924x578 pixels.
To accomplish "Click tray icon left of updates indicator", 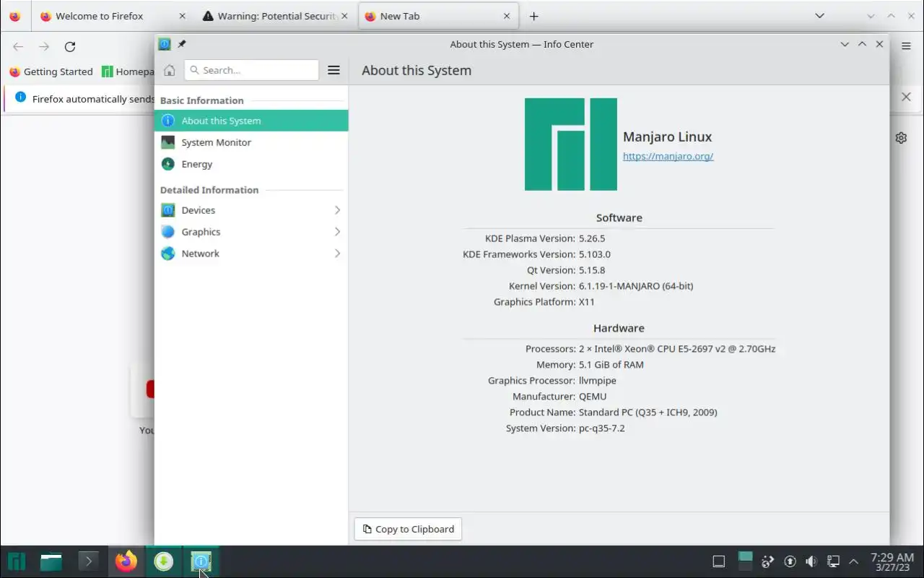I will coord(768,561).
